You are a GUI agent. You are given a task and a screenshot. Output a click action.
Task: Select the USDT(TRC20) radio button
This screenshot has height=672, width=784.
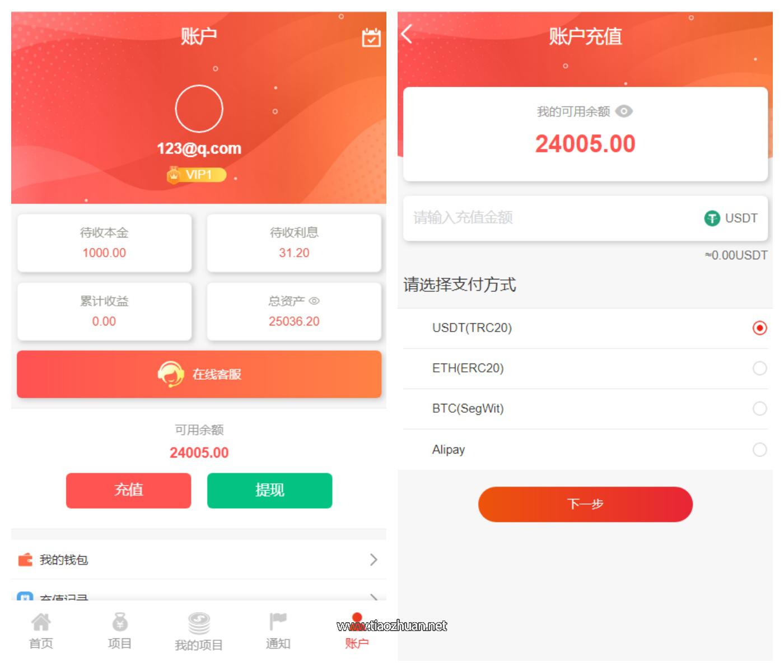coord(759,328)
